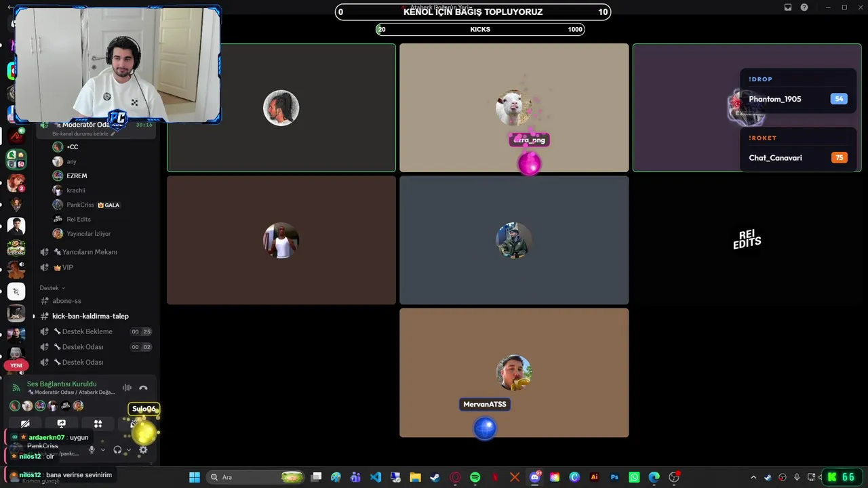Open Discord help icon in title bar
Image resolution: width=868 pixels, height=488 pixels.
pyautogui.click(x=804, y=7)
